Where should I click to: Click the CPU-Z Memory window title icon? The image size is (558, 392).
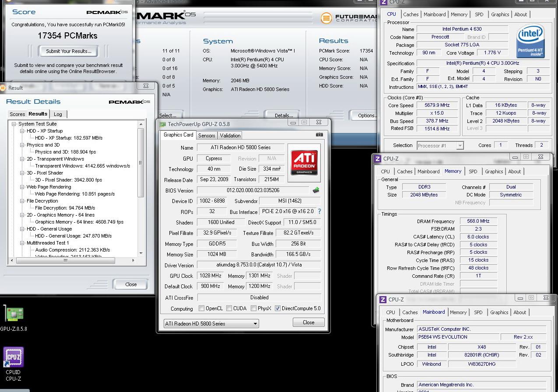coord(377,159)
